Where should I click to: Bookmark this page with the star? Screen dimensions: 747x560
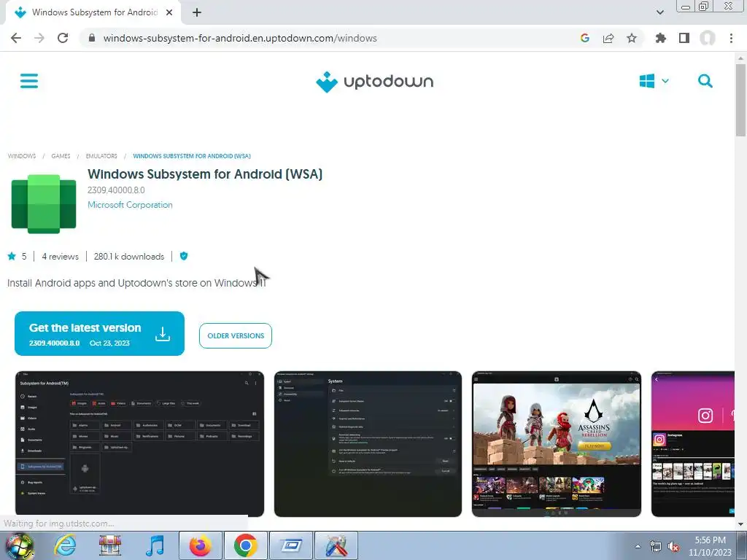[632, 38]
